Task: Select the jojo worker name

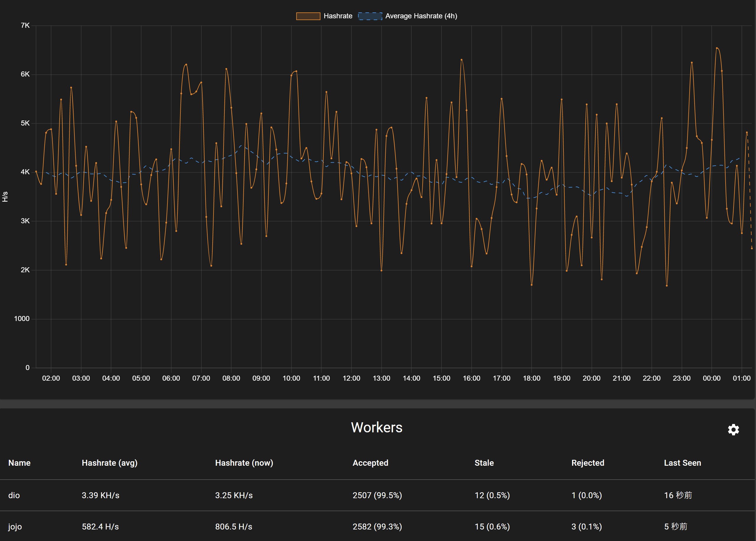Action: (15, 527)
